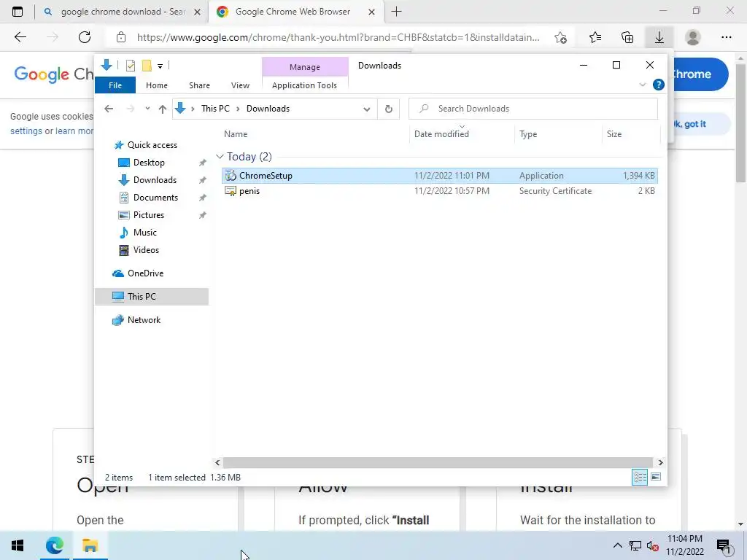This screenshot has height=560, width=747.
Task: Click This PC in the address breadcrumb
Action: (215, 109)
